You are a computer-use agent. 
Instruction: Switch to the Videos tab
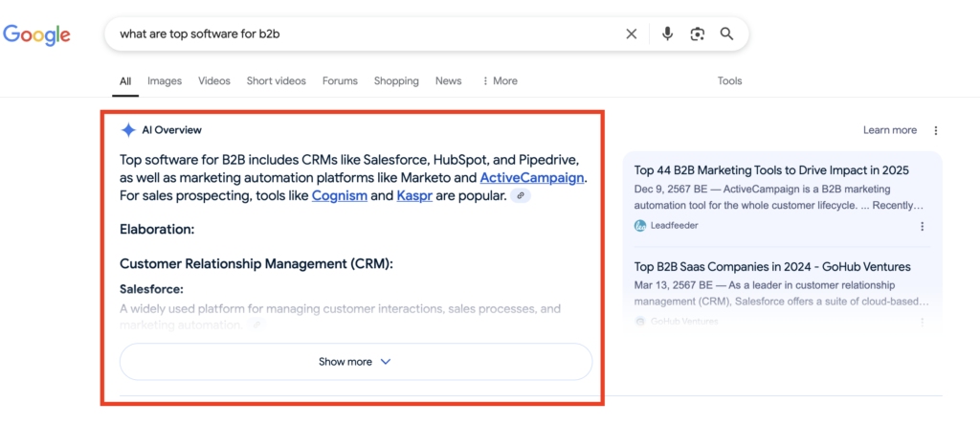click(214, 80)
